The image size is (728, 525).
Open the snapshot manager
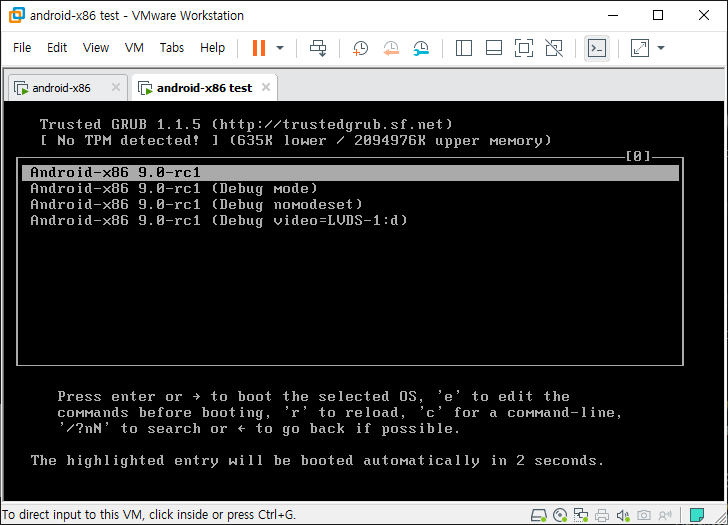pyautogui.click(x=421, y=48)
